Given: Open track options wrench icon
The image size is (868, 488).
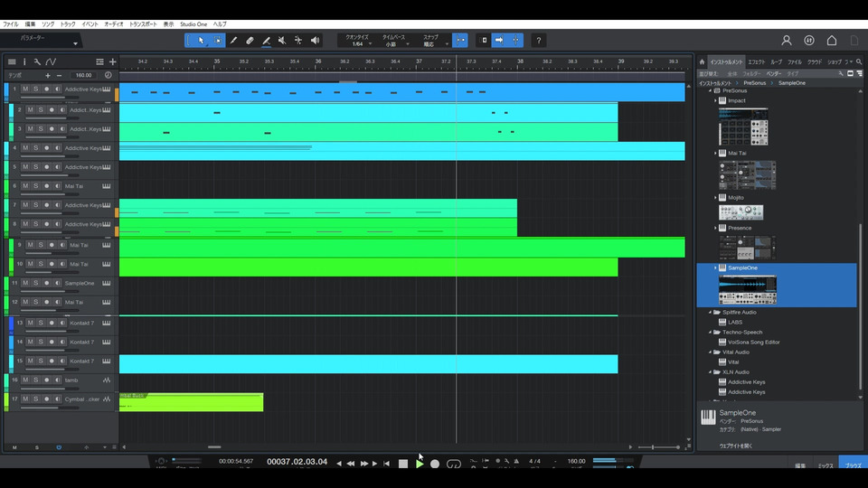Looking at the screenshot, I should click(x=37, y=62).
